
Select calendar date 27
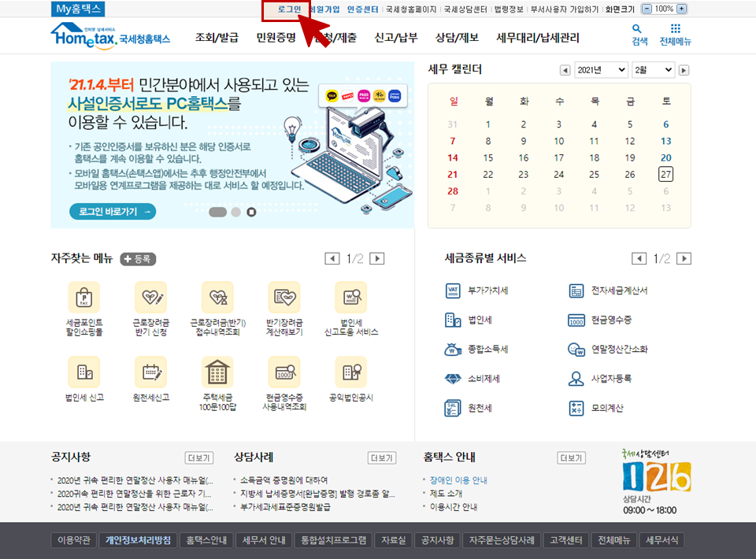click(665, 175)
